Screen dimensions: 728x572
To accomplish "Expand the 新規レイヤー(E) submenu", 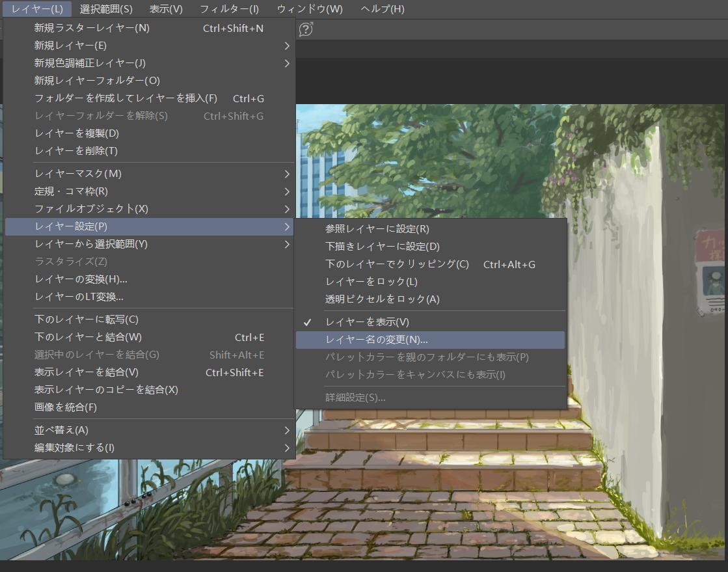I will (70, 46).
